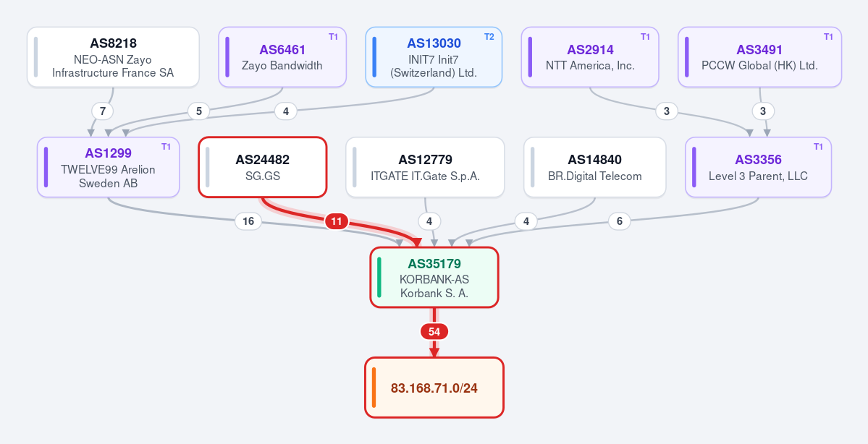Click the AS3356 Level 3 Parent node
Image resolution: width=868 pixels, height=444 pixels.
coord(759,167)
